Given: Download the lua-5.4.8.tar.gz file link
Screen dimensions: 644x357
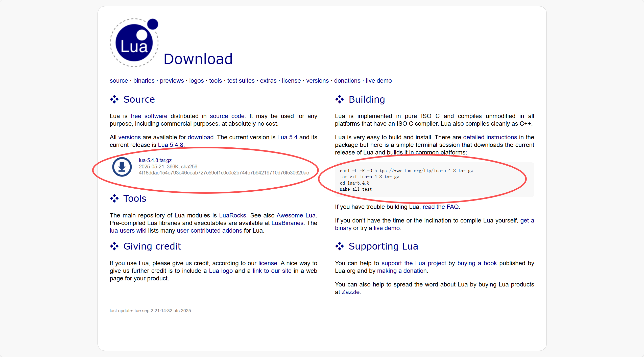Looking at the screenshot, I should click(x=155, y=160).
